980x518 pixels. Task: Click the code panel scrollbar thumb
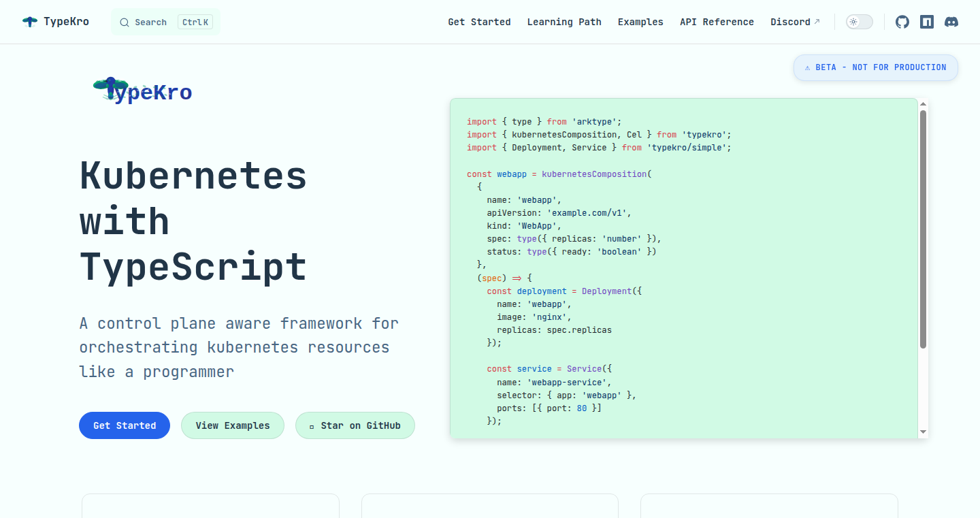pyautogui.click(x=924, y=229)
